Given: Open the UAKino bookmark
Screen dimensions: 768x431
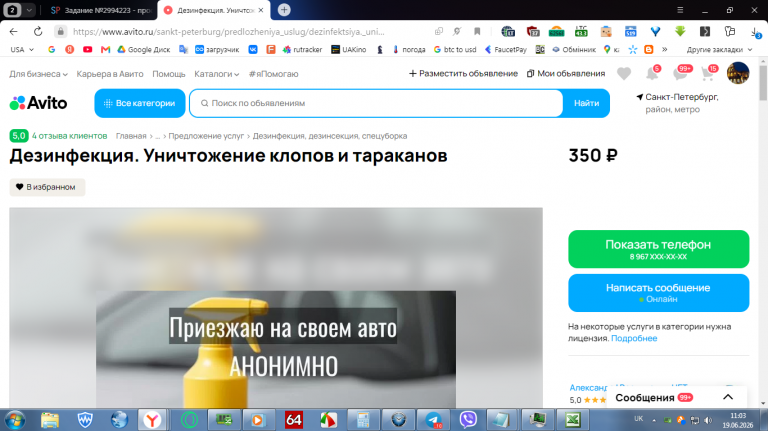Looking at the screenshot, I should point(349,49).
